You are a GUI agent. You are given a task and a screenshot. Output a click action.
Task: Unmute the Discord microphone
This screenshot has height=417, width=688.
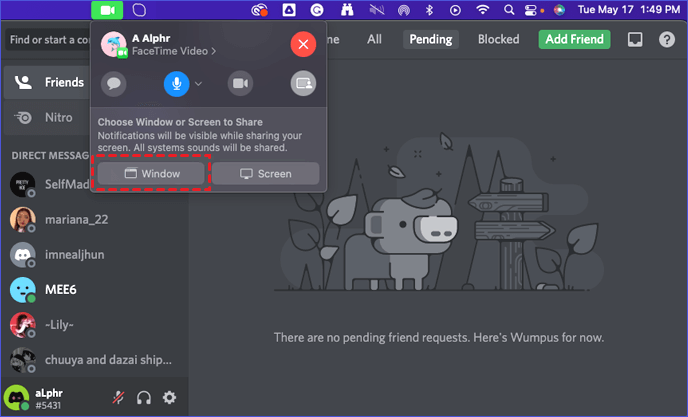click(118, 398)
